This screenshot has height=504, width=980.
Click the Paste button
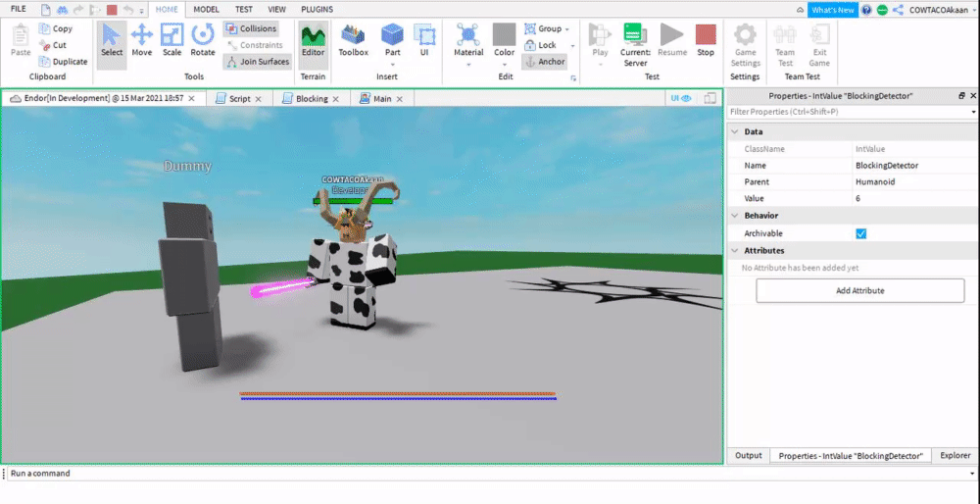[21, 41]
